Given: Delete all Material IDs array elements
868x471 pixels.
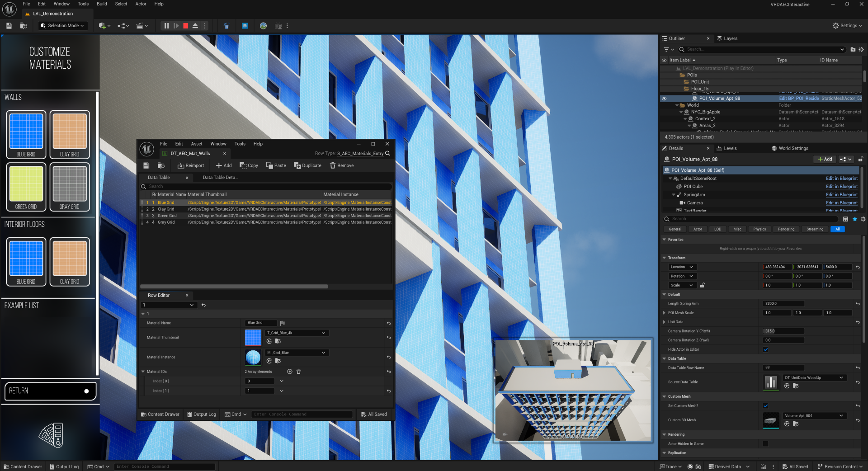Looking at the screenshot, I should click(x=298, y=372).
